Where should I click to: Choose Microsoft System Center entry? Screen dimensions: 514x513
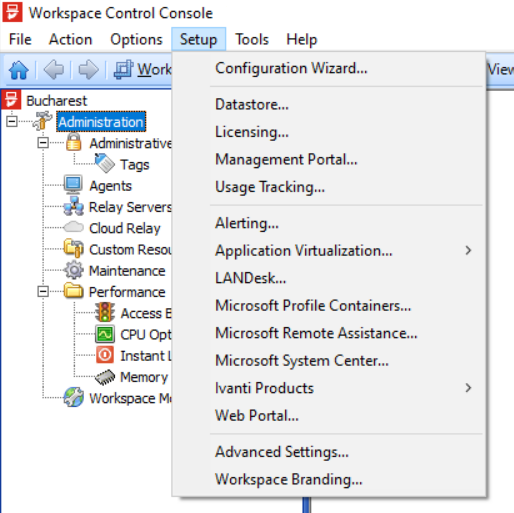pos(329,361)
